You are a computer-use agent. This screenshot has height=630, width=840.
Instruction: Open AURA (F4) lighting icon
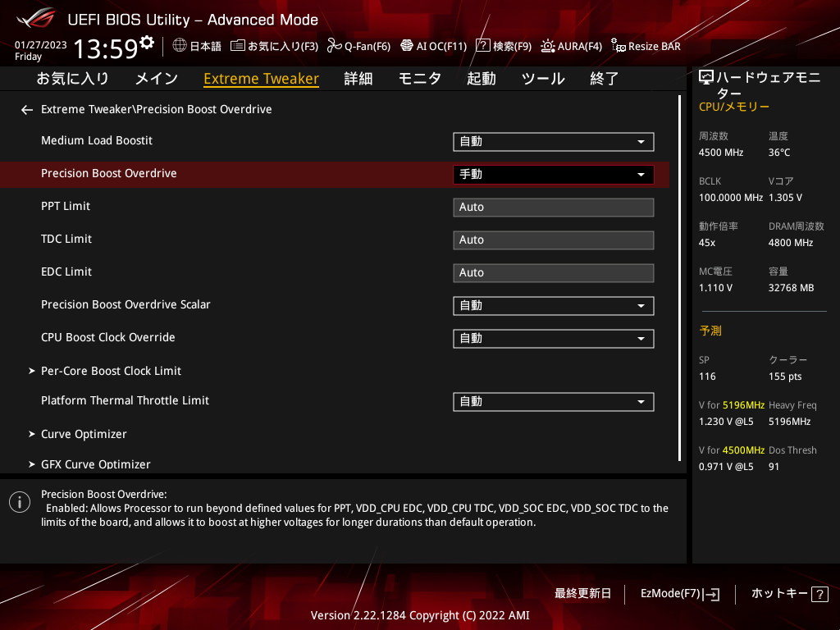click(x=547, y=46)
